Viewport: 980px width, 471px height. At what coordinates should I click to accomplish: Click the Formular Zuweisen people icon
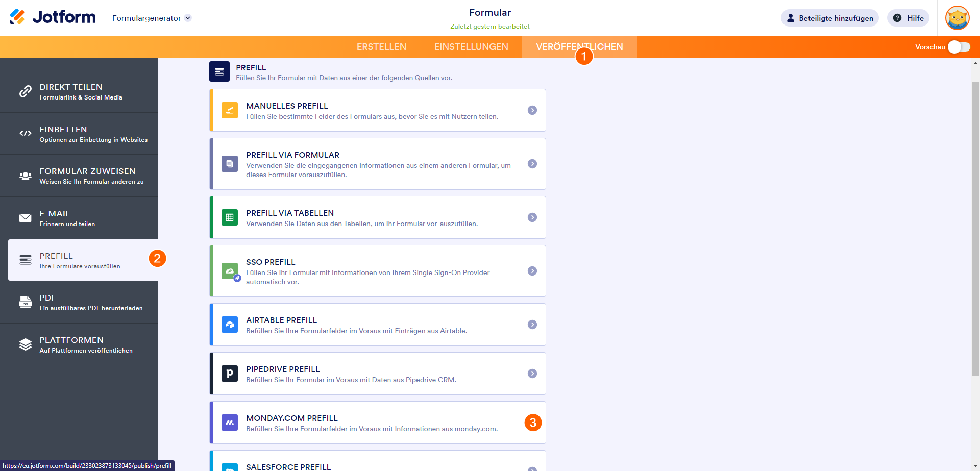26,176
